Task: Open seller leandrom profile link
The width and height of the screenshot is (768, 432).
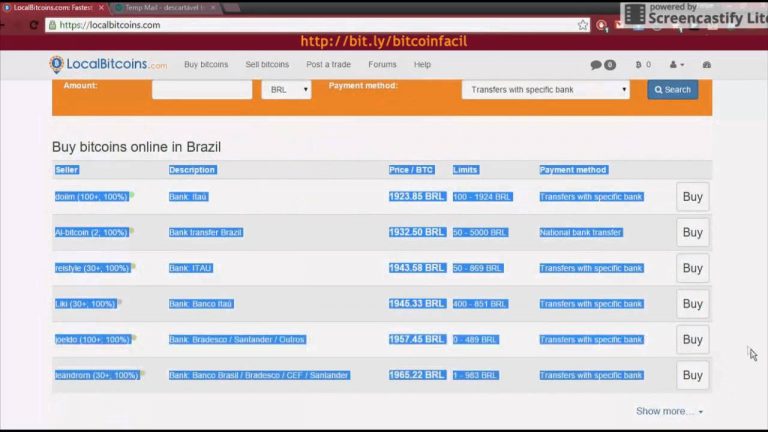Action: coord(97,375)
